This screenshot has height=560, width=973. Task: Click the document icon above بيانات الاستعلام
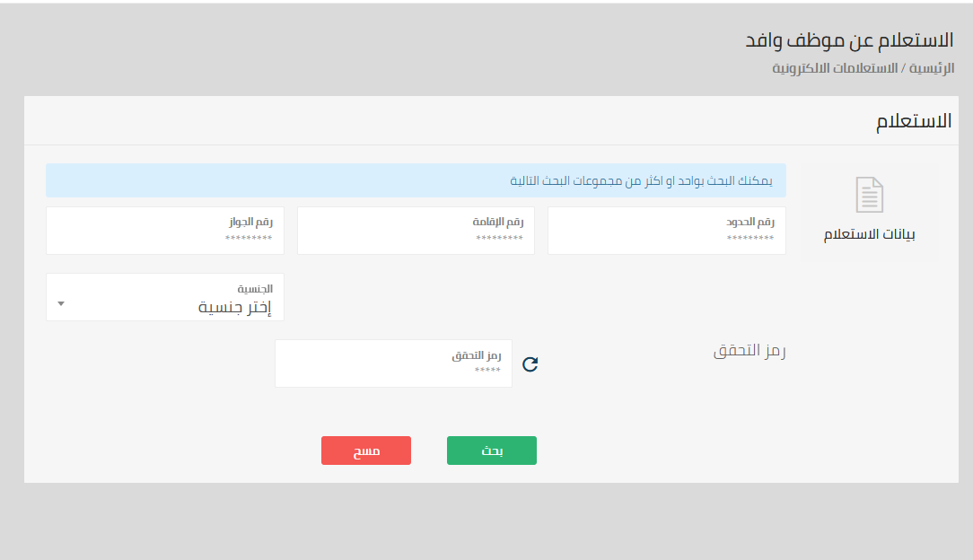[870, 195]
